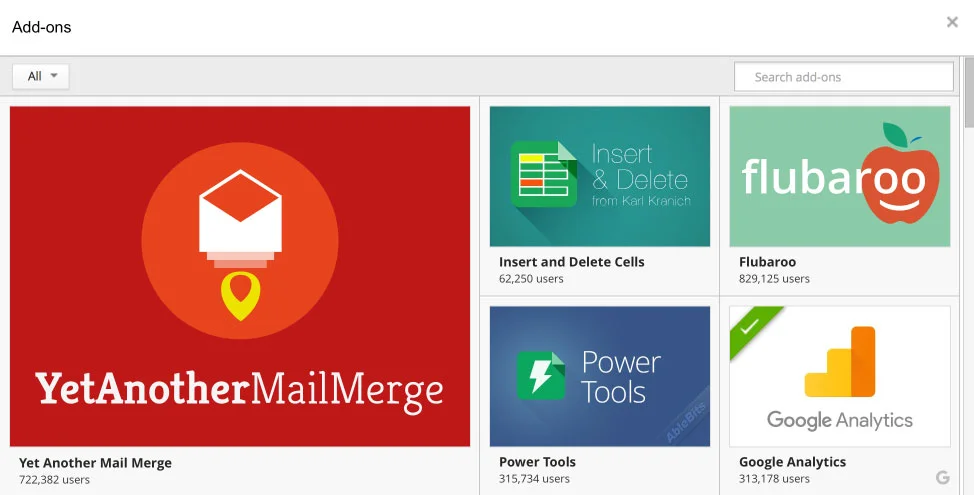Open the Insert & Delete thumbnail
Screen dimensions: 974x495
point(599,176)
